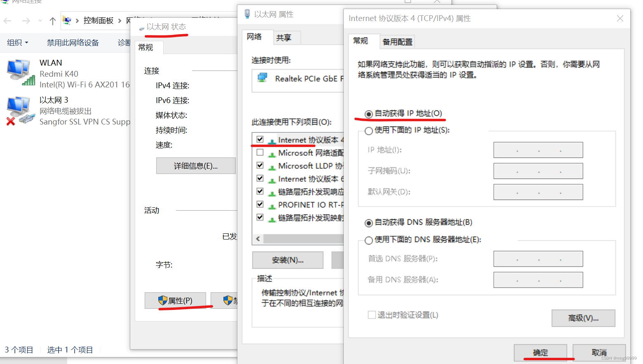Screen dimensions: 643x364
Task: Click the 首选 DNS 服务器 input field
Action: (x=538, y=259)
